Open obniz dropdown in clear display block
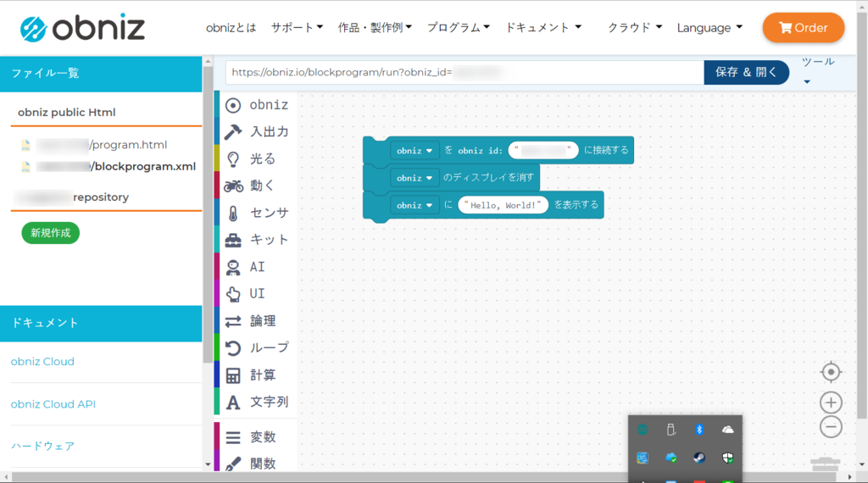The height and width of the screenshot is (483, 868). (414, 178)
